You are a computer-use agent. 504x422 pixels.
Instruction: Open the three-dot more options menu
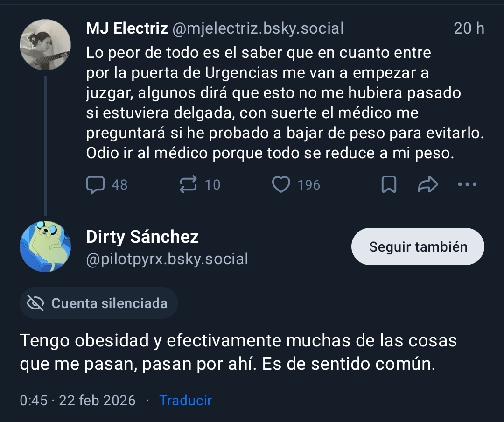coord(467,184)
